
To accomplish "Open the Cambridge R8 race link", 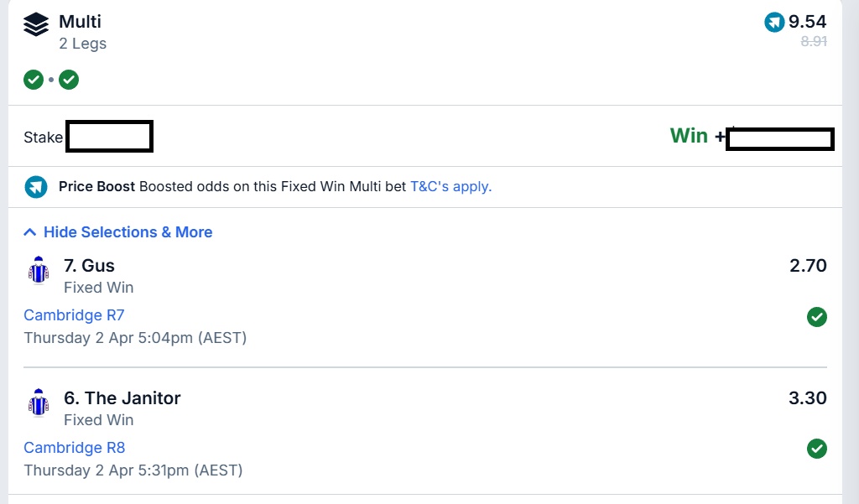I will click(74, 448).
